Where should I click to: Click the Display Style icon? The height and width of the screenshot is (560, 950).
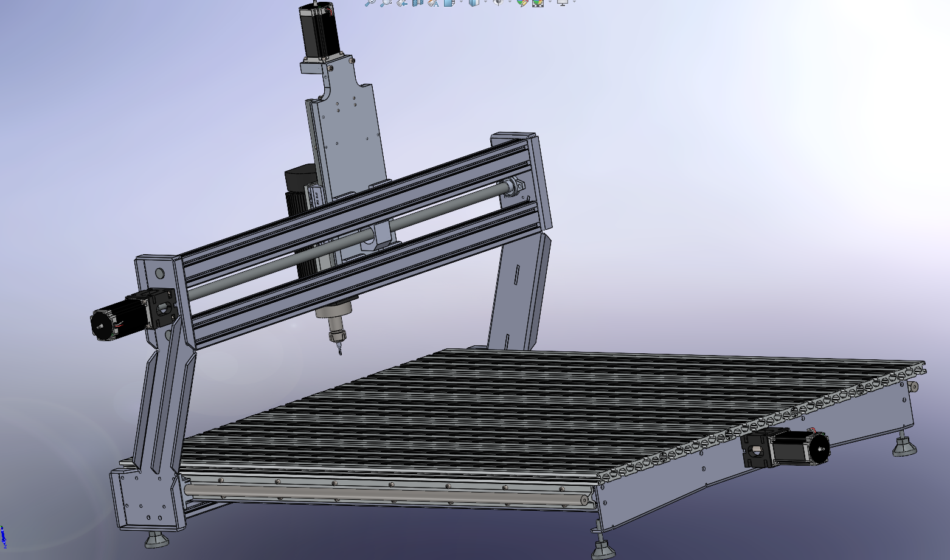pos(474,2)
